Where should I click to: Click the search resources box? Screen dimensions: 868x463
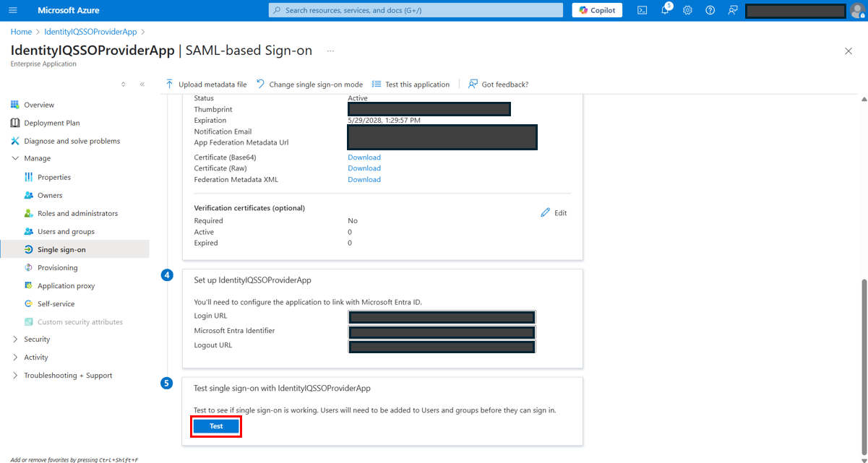tap(416, 10)
